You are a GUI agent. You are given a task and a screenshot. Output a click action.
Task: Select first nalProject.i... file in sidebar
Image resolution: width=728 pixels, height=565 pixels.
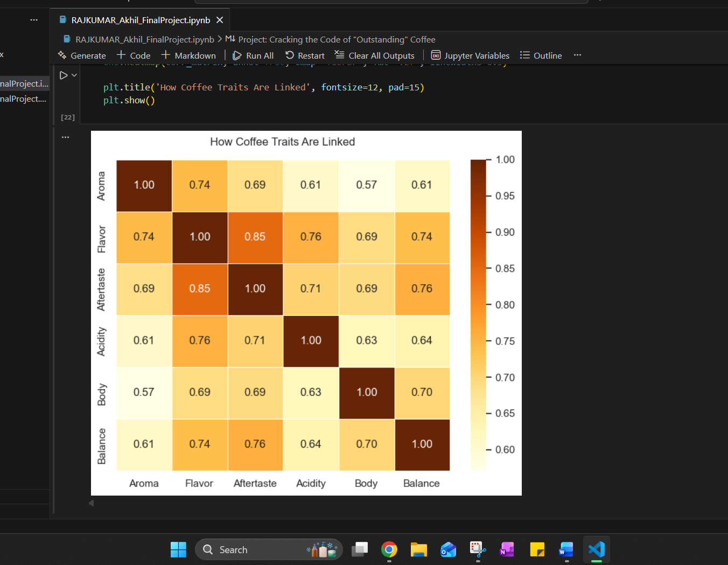[x=24, y=83]
